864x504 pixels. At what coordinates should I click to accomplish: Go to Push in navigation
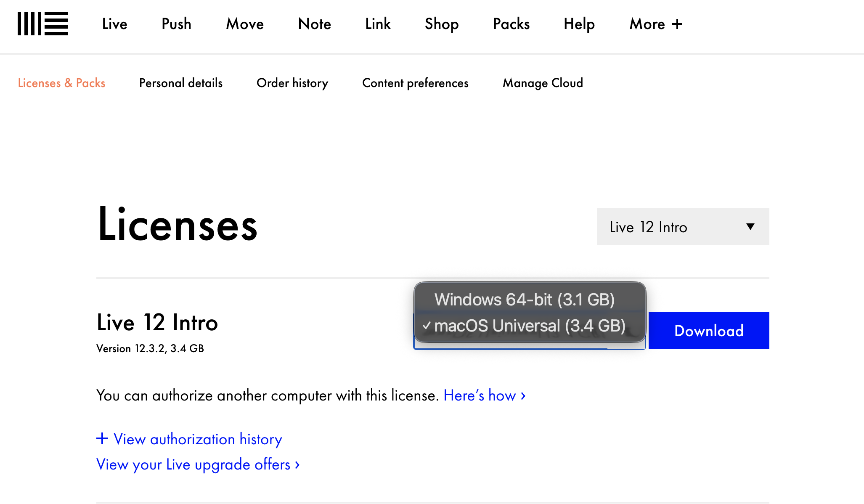[176, 24]
